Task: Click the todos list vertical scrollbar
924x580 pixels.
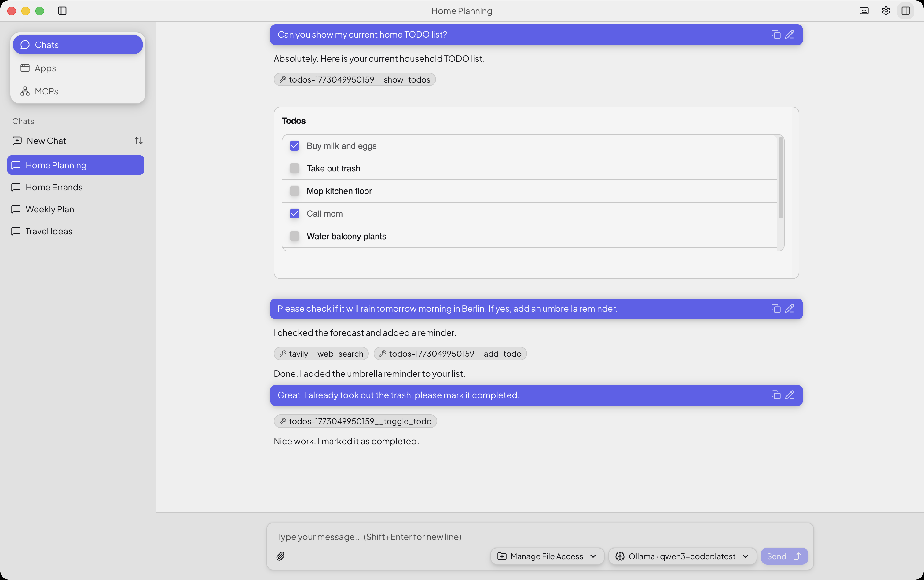Action: (x=781, y=178)
